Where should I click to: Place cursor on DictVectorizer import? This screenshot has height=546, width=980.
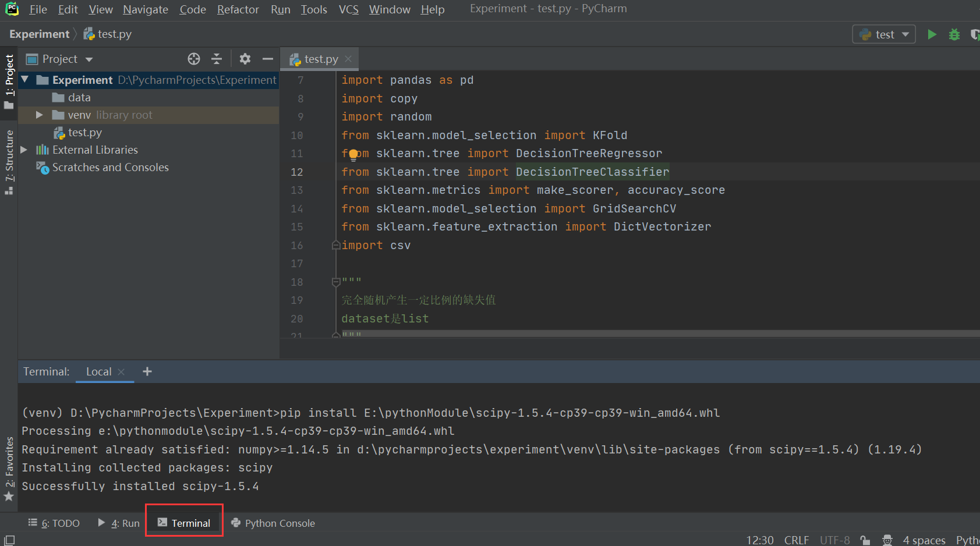point(662,226)
